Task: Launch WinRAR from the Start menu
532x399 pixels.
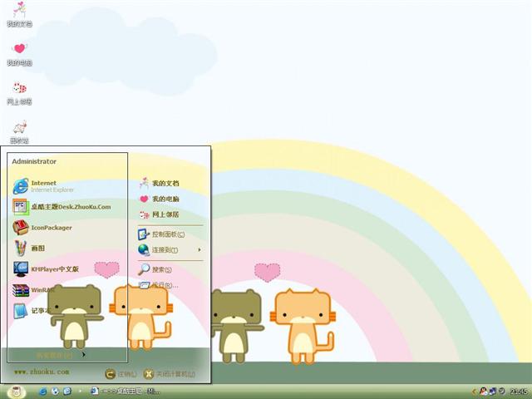Action: (33, 290)
